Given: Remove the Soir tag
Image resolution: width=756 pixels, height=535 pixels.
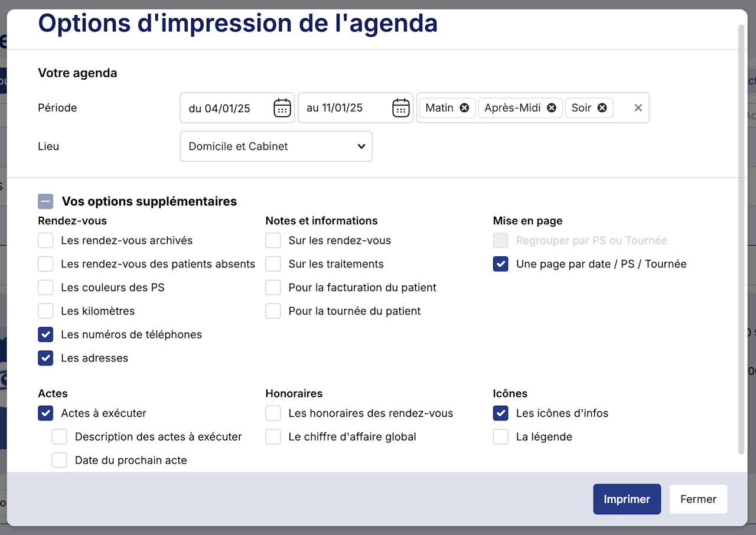Looking at the screenshot, I should coord(602,108).
